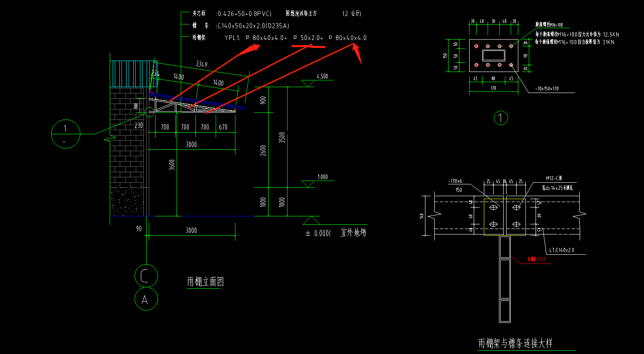Screen dimensions: 644x354
Task: Click the 1.000 elevation label
Action: (x=322, y=177)
